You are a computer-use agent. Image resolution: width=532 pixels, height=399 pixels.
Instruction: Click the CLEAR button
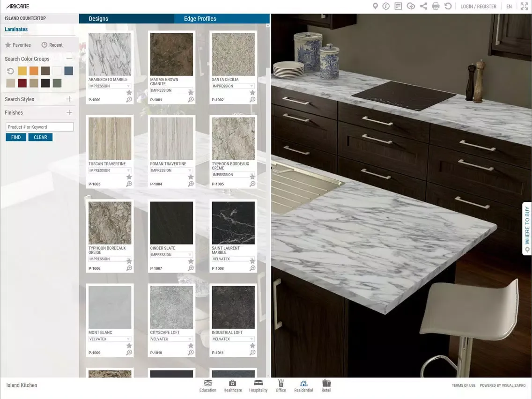40,137
